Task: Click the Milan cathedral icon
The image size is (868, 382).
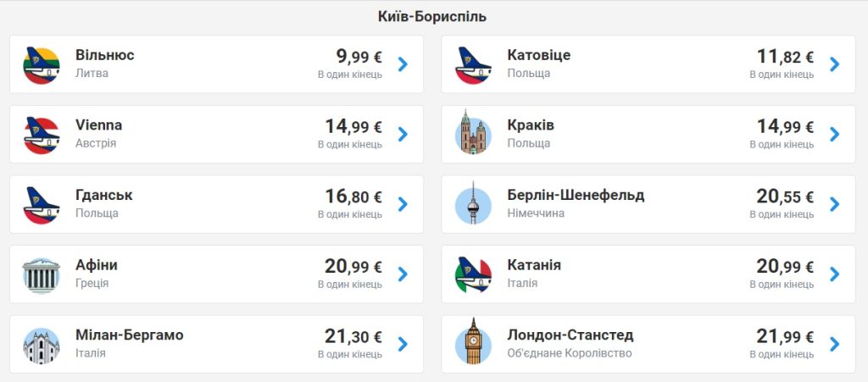Action: coord(42,345)
